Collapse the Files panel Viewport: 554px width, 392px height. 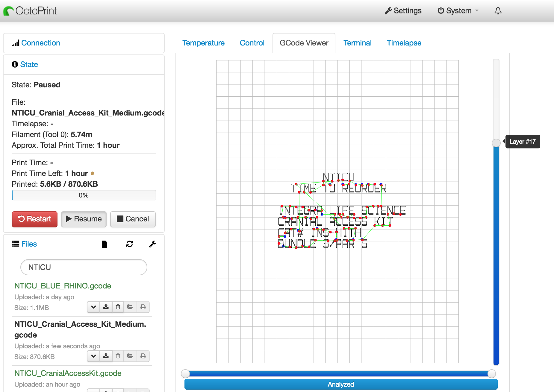tap(29, 244)
